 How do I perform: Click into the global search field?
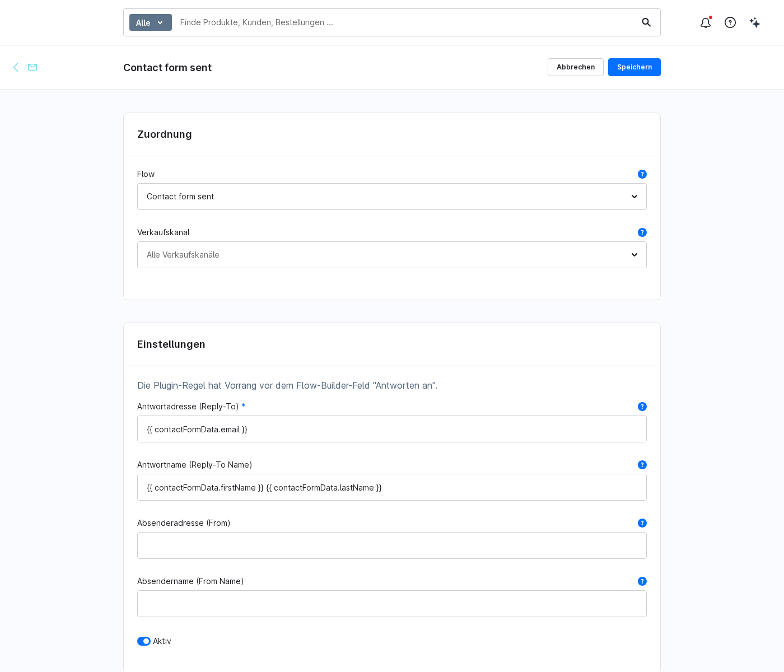pos(406,22)
